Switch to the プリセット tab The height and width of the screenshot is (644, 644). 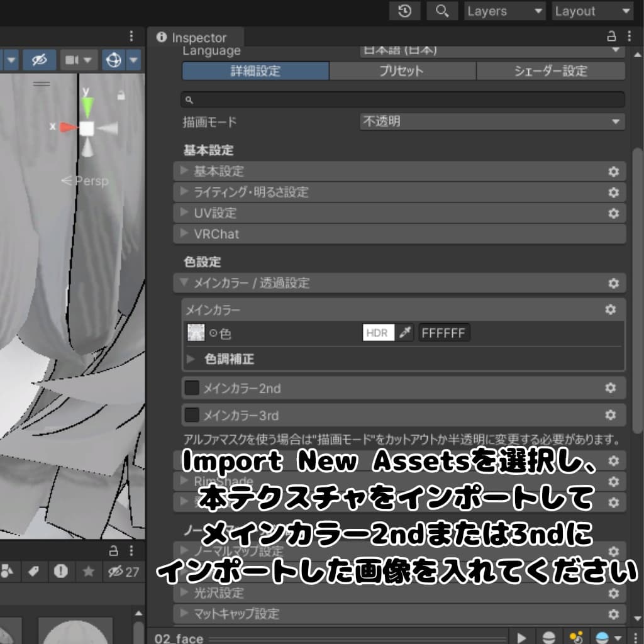402,71
